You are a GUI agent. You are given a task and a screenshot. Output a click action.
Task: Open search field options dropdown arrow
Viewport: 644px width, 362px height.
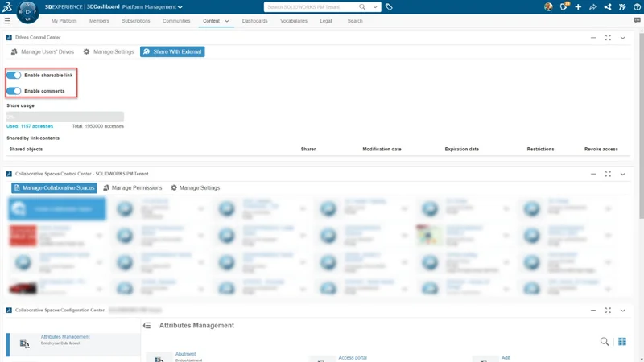375,7
